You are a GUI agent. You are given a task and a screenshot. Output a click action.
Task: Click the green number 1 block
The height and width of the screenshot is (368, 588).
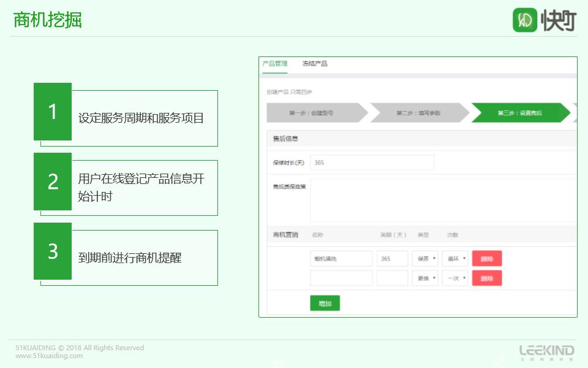(x=53, y=112)
